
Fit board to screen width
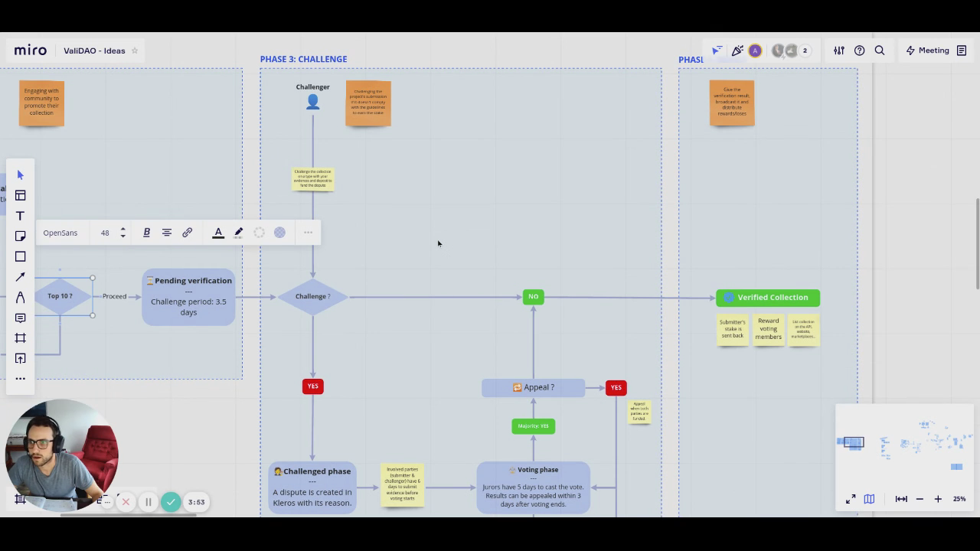pos(901,499)
